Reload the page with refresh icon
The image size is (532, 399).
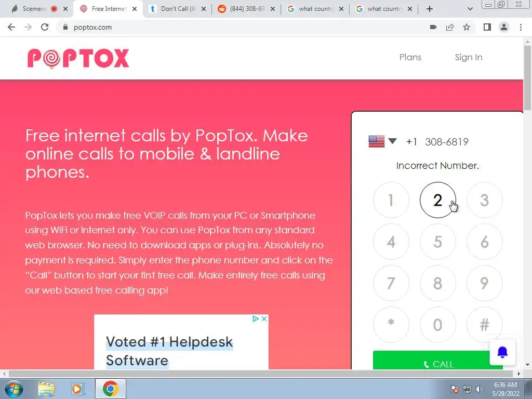tap(45, 27)
